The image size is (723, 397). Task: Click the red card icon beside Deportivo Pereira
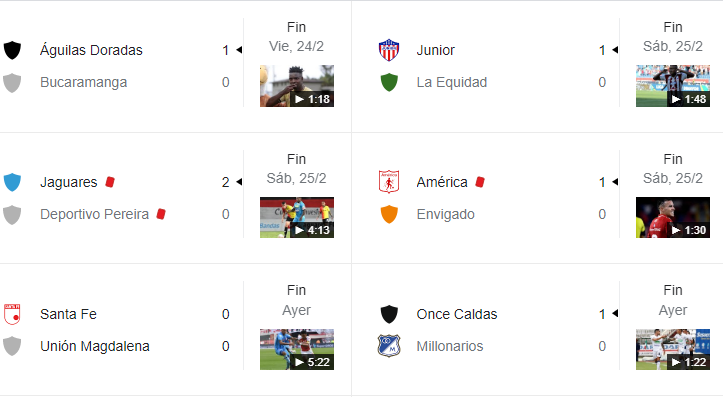161,214
